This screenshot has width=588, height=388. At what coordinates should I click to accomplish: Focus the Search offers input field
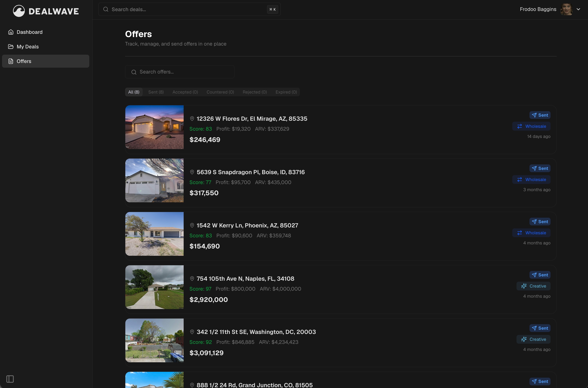coord(183,72)
